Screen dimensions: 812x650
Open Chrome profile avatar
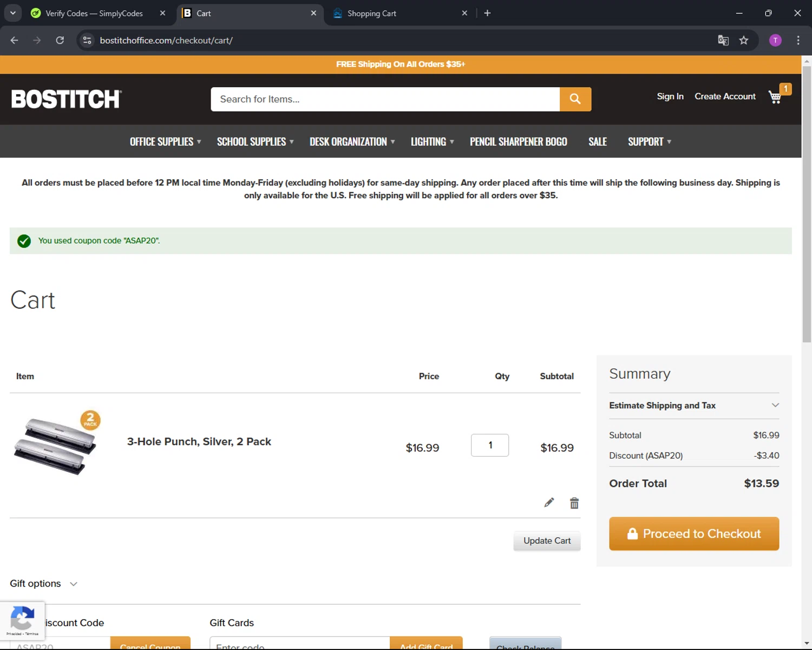point(775,40)
